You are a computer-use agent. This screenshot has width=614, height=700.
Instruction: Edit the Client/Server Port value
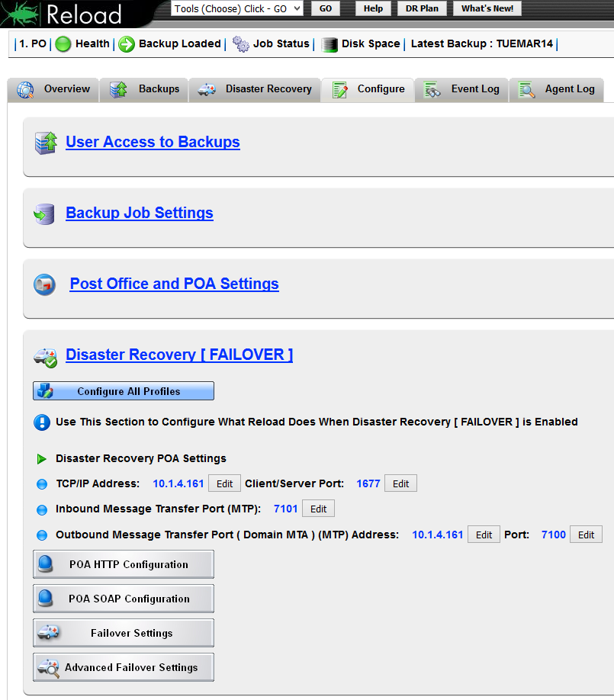(x=400, y=484)
